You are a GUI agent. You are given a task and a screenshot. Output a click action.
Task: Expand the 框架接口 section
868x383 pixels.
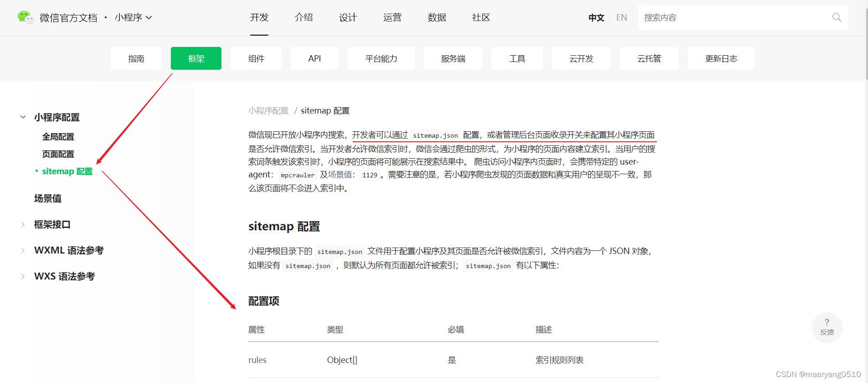coord(23,224)
